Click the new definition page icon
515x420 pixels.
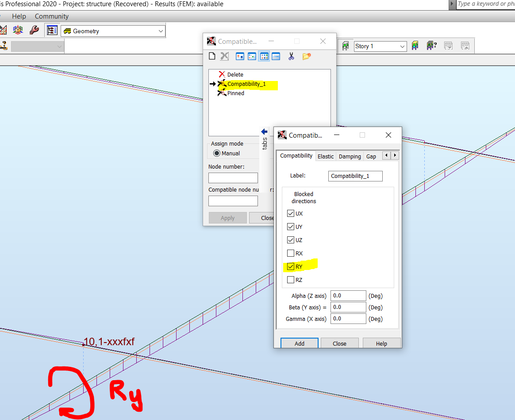(212, 56)
